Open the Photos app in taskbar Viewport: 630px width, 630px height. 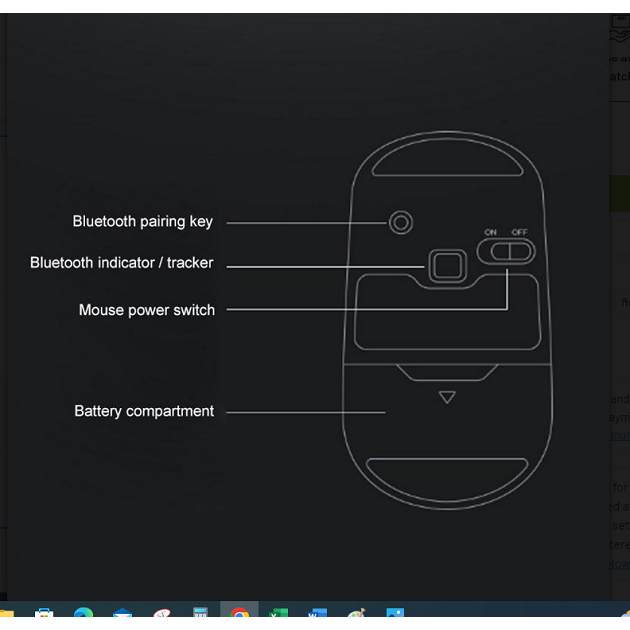pyautogui.click(x=395, y=616)
